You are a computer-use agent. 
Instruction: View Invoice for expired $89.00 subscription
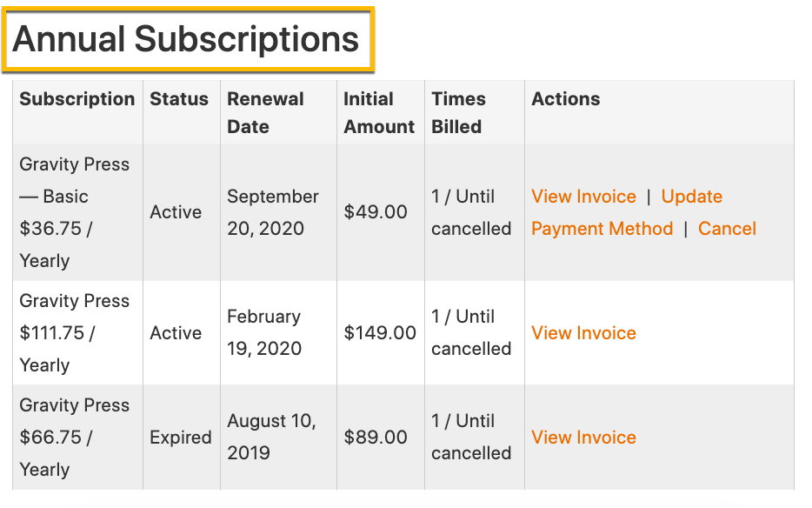coord(583,437)
